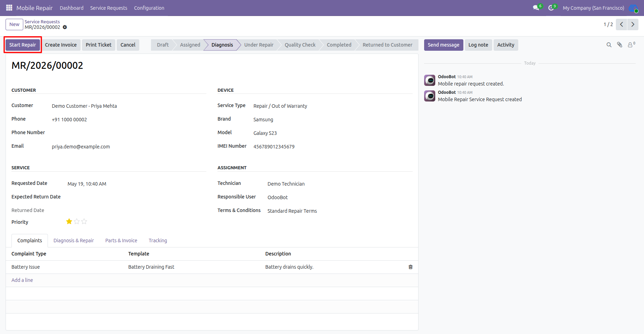The width and height of the screenshot is (644, 334).
Task: Open the conversations chat icon
Action: click(x=536, y=8)
